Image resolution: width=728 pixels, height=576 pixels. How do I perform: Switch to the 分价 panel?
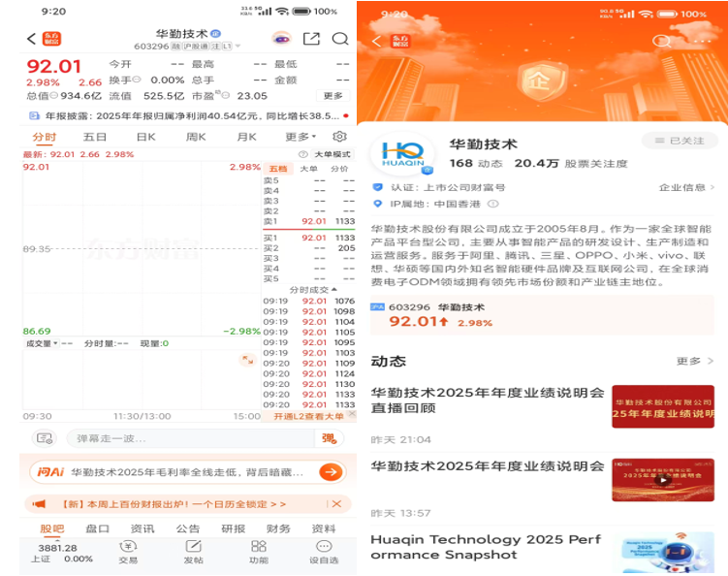(x=339, y=169)
